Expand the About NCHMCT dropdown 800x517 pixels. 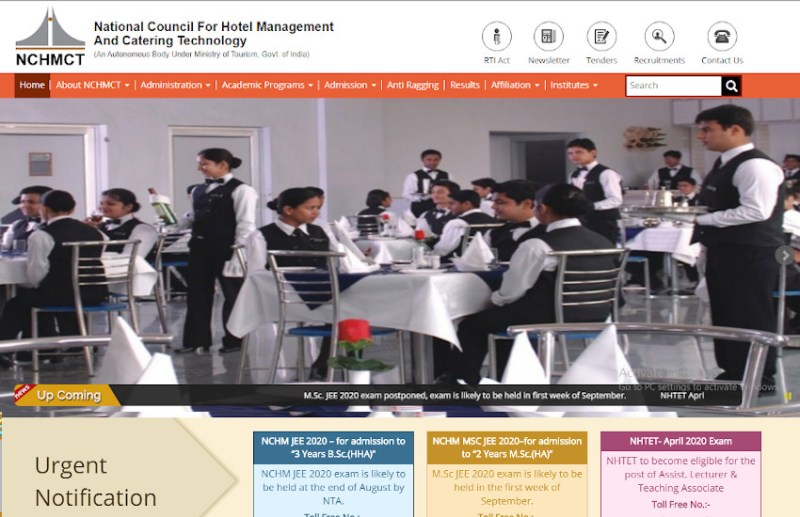[92, 85]
